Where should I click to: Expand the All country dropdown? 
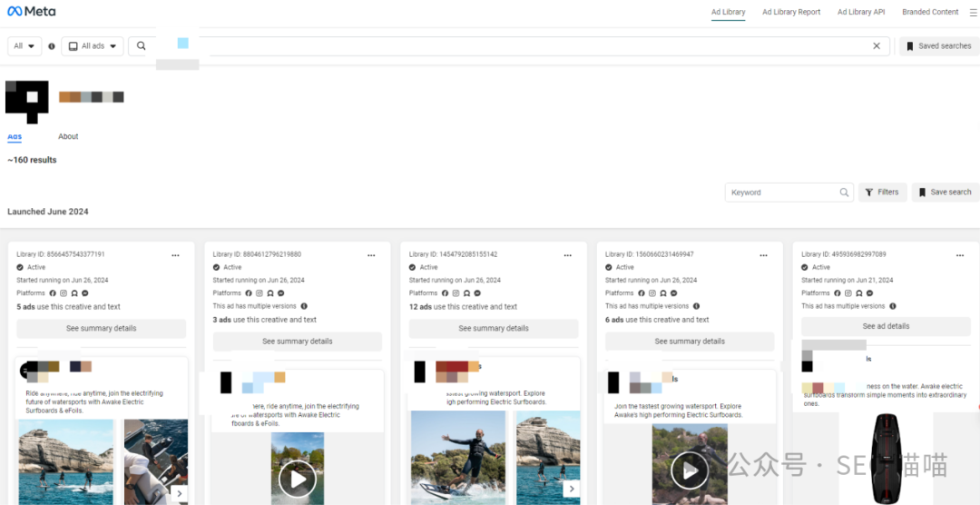(x=24, y=46)
